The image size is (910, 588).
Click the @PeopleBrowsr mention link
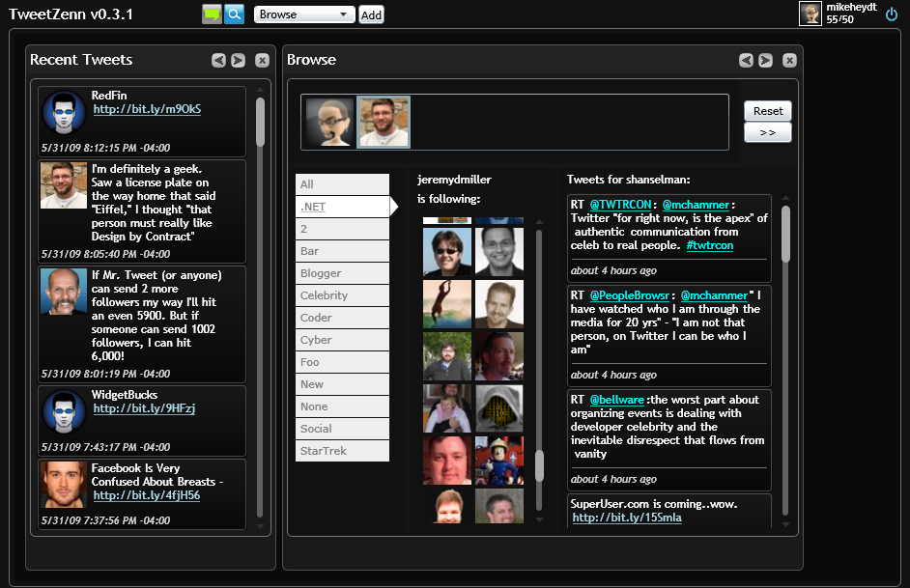pyautogui.click(x=629, y=295)
